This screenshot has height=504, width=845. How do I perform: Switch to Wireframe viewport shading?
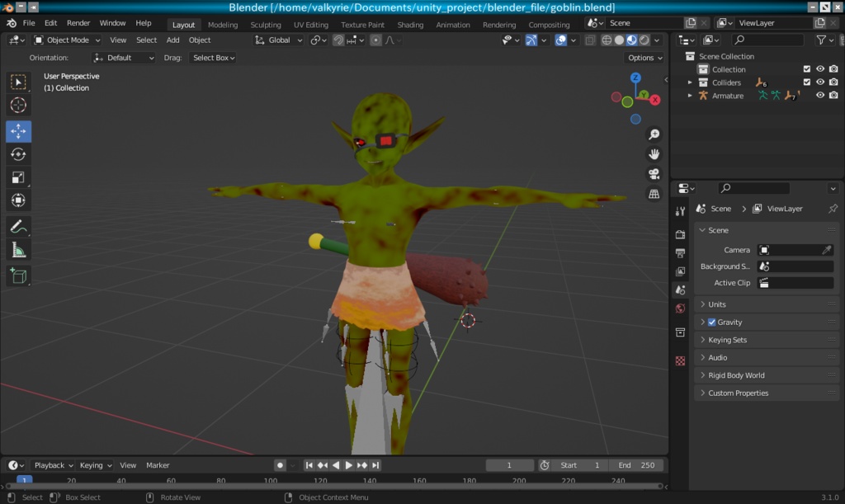point(606,40)
